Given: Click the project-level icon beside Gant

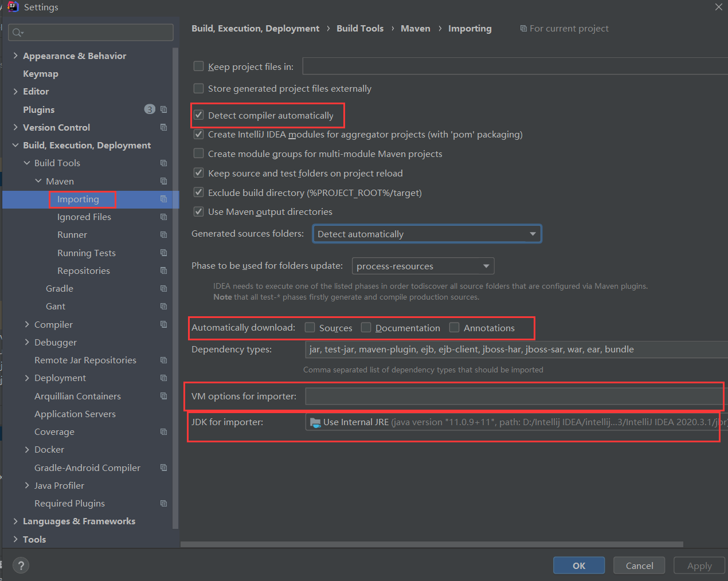Looking at the screenshot, I should click(164, 307).
